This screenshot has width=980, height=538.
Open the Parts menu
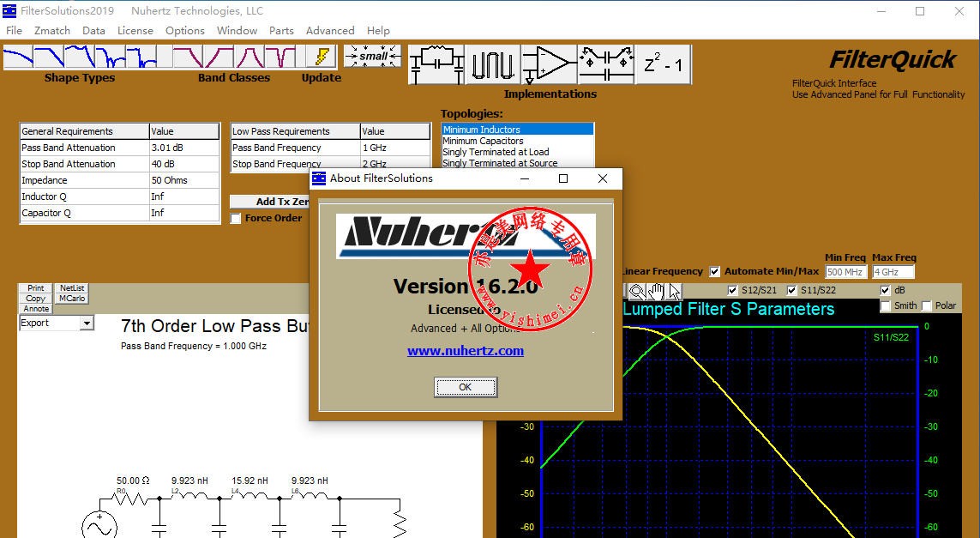tap(281, 31)
